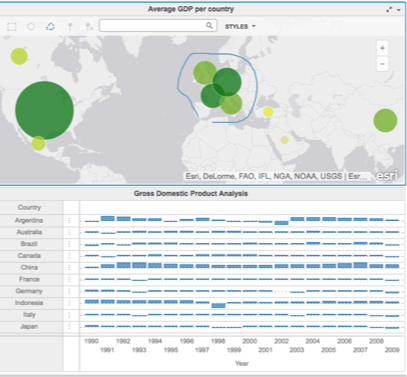Image resolution: width=407 pixels, height=377 pixels.
Task: Zoom in on the map with plus
Action: (382, 48)
